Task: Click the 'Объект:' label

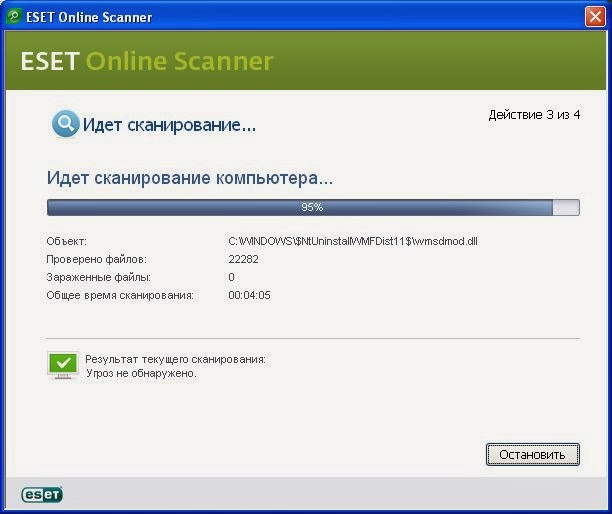Action: [67, 241]
